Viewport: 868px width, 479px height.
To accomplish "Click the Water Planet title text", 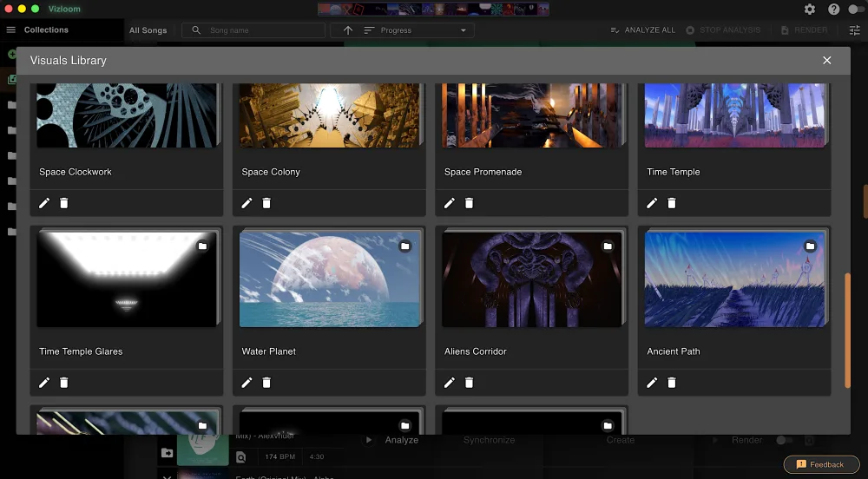I will [x=268, y=351].
